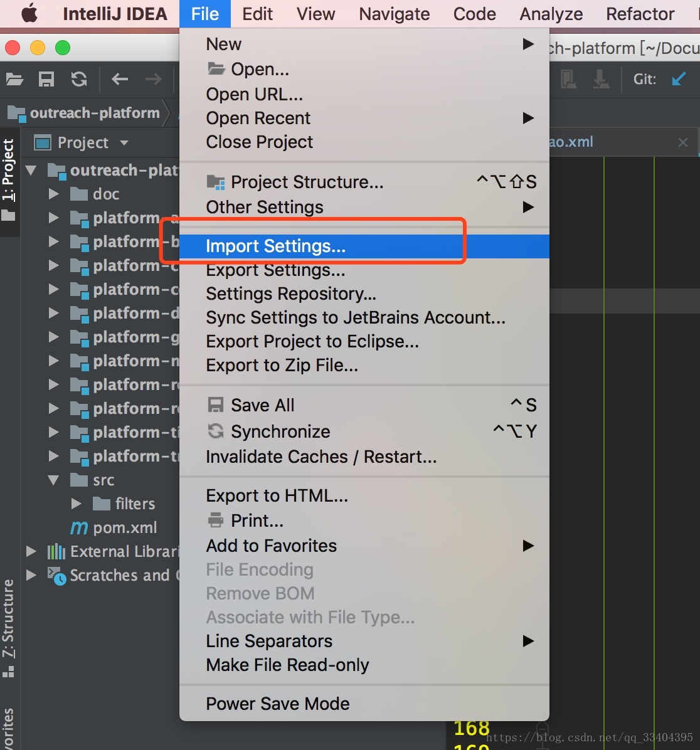Open the Project view dropdown arrow
This screenshot has height=750, width=700.
click(124, 142)
